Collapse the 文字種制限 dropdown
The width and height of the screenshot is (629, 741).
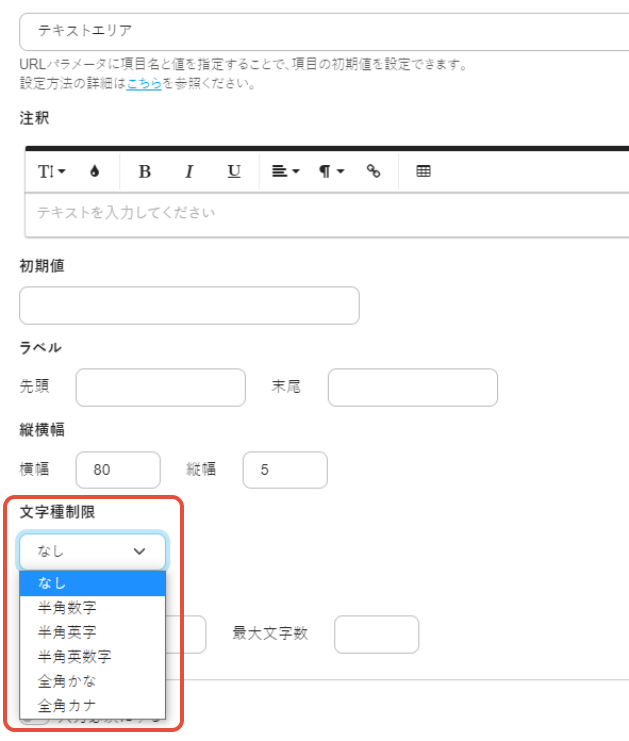click(93, 551)
